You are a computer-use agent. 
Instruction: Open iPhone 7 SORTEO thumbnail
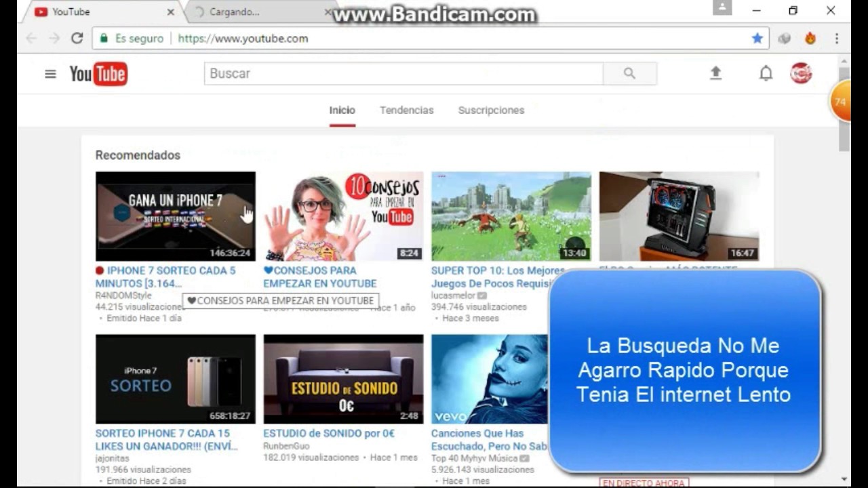coord(176,379)
